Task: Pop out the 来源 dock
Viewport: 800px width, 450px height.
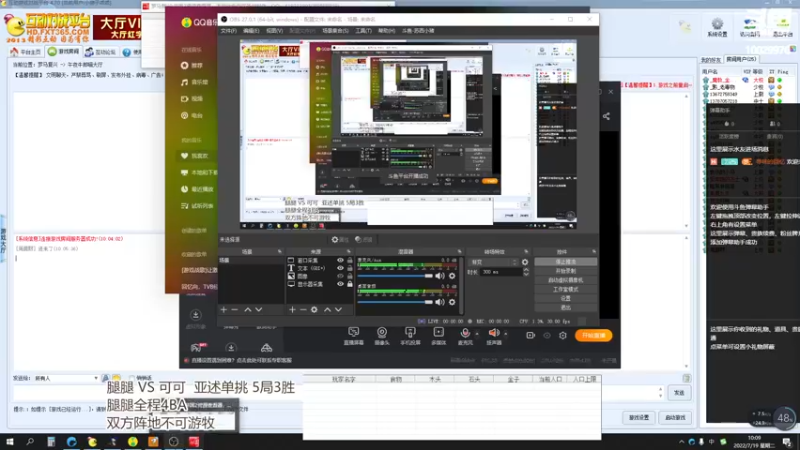Action: tap(349, 252)
